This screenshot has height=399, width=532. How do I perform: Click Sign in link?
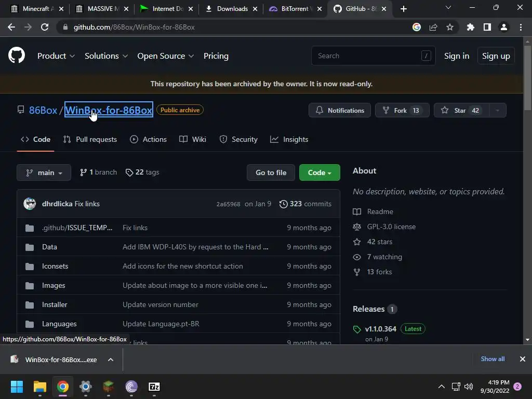pyautogui.click(x=457, y=56)
